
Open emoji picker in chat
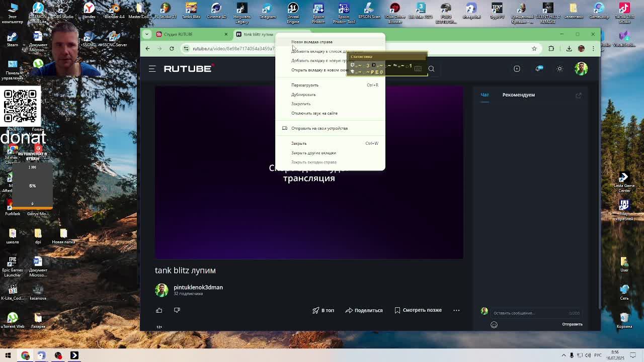pyautogui.click(x=494, y=325)
